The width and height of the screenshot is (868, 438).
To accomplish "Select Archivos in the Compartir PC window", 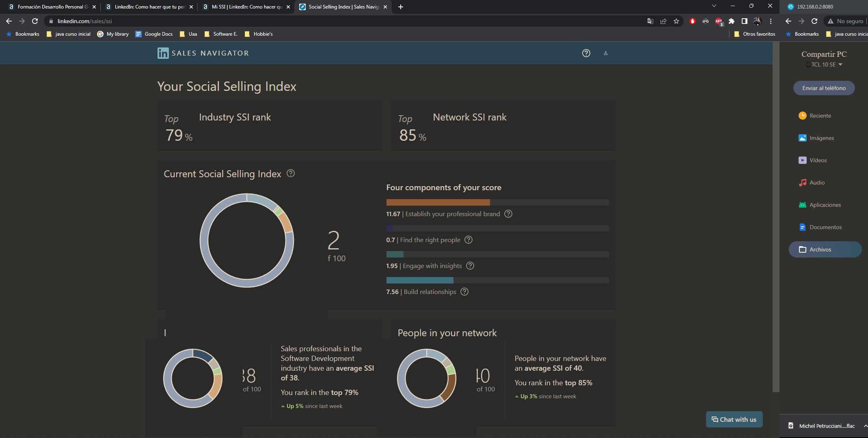I will 825,249.
